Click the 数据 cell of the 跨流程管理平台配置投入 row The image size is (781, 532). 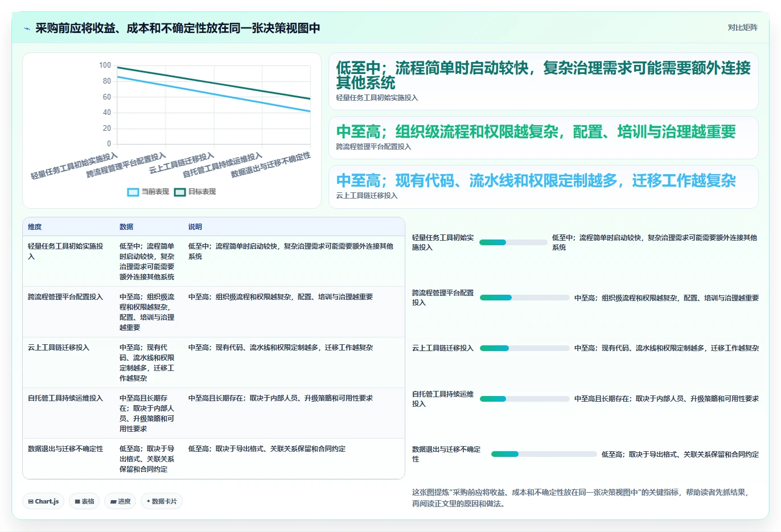pos(147,312)
